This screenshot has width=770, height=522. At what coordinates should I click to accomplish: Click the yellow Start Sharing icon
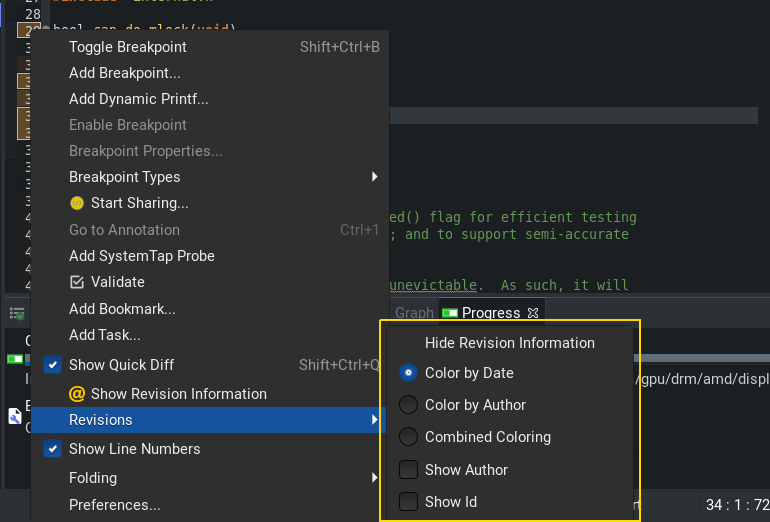click(x=77, y=203)
